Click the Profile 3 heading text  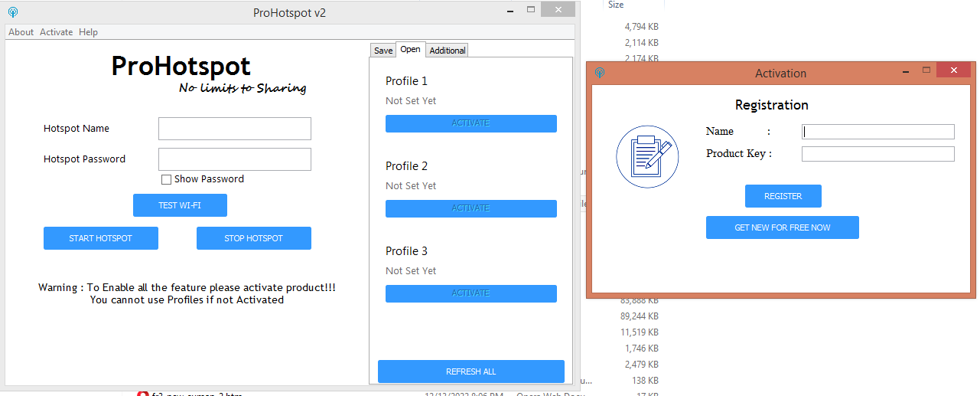click(x=407, y=251)
